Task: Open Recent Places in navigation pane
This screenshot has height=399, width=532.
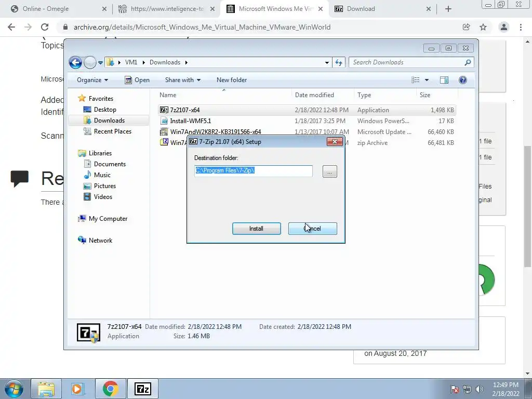Action: coord(112,131)
